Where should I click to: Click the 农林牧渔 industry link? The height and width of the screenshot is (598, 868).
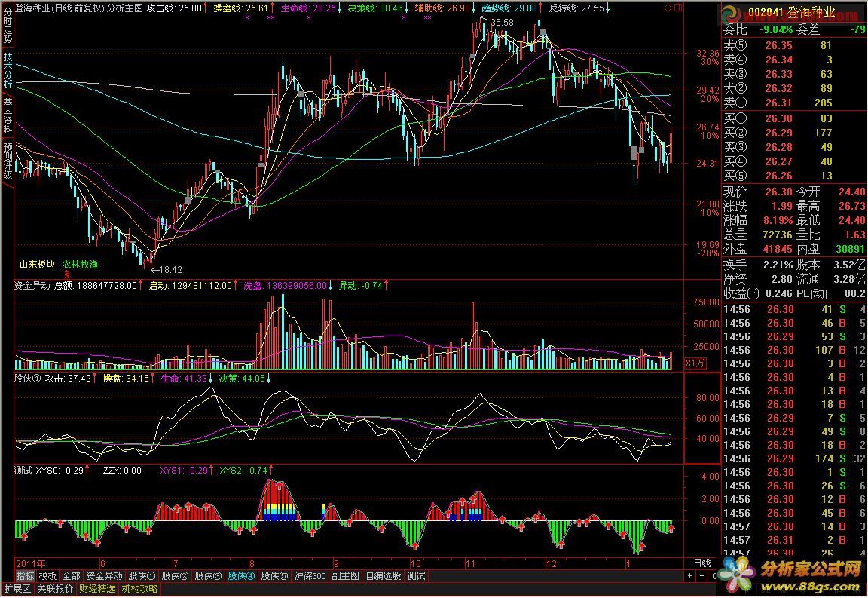tap(80, 265)
